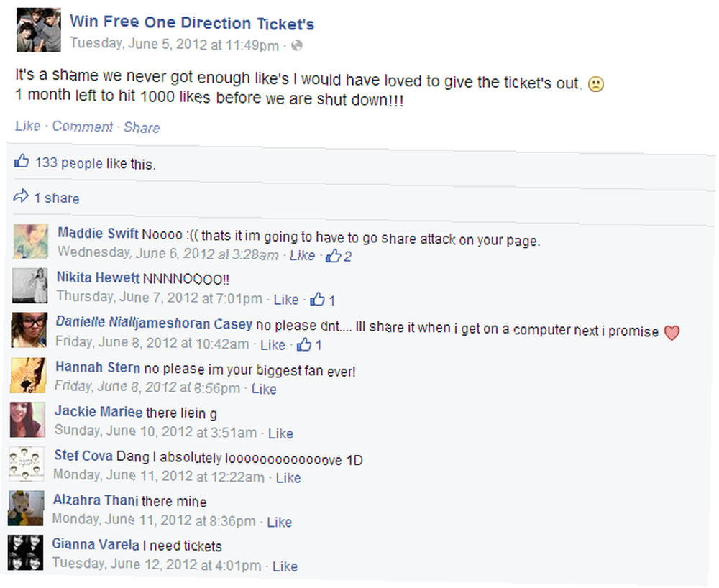Open the 1 share link
This screenshot has width=719, height=588.
pos(56,198)
